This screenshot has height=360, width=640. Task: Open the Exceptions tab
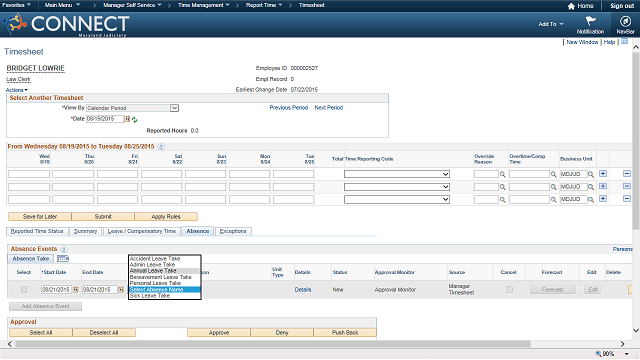coord(233,231)
